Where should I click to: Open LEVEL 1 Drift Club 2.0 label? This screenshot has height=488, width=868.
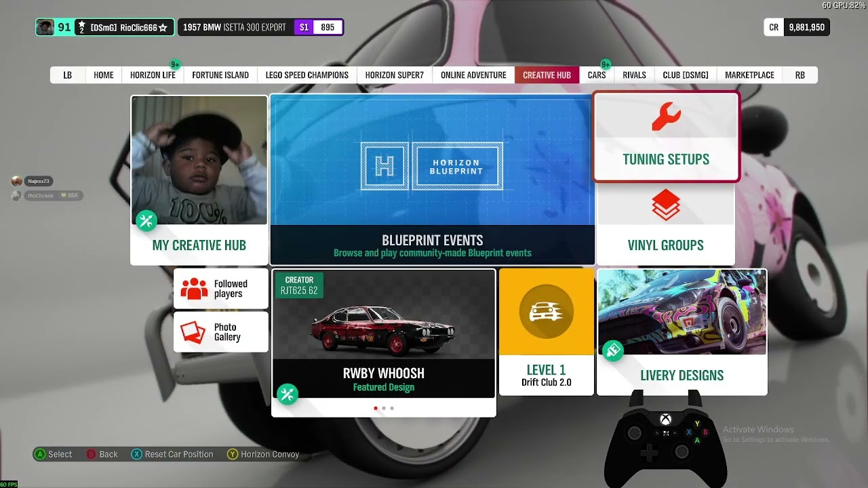(x=547, y=375)
